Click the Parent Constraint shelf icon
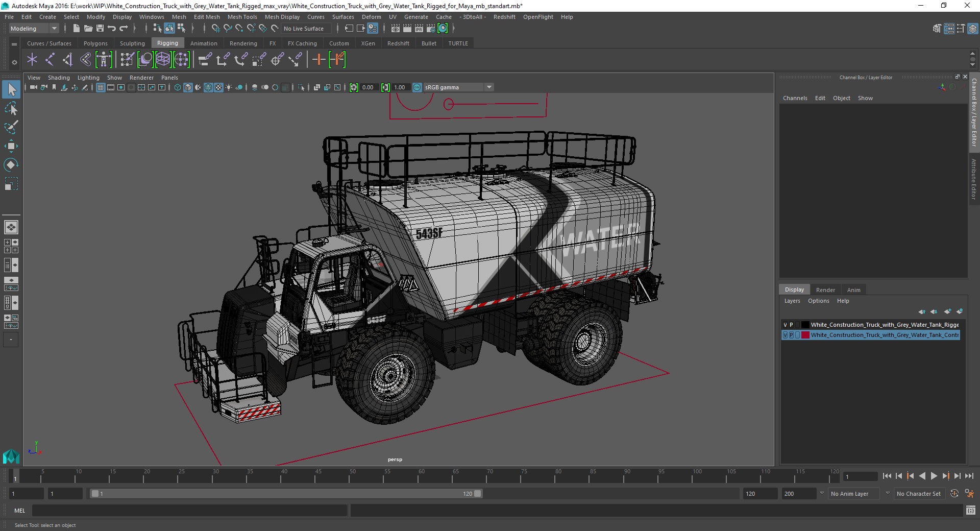The height and width of the screenshot is (531, 980). click(205, 60)
